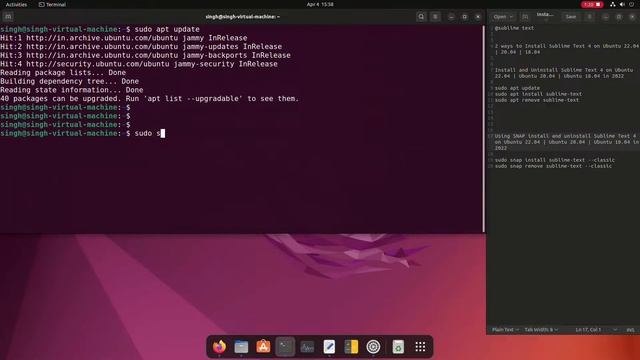Click '2 ways to Install Sublime Text 4' line
This screenshot has width=640, height=360.
[567, 49]
